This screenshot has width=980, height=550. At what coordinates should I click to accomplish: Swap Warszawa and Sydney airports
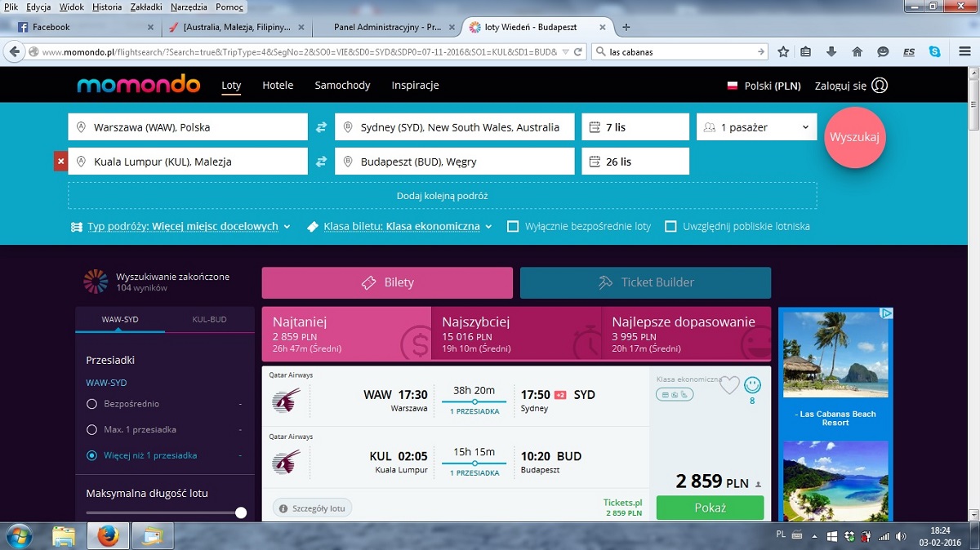point(321,127)
